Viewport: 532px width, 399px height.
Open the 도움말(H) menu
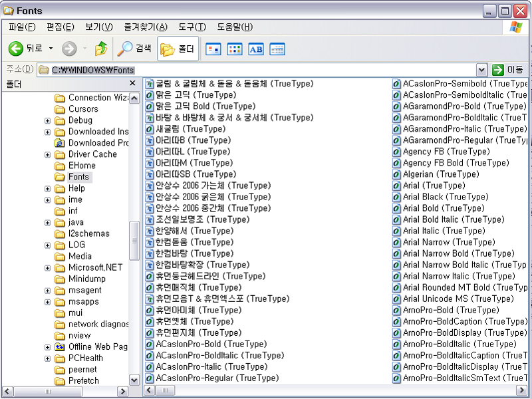pos(235,27)
